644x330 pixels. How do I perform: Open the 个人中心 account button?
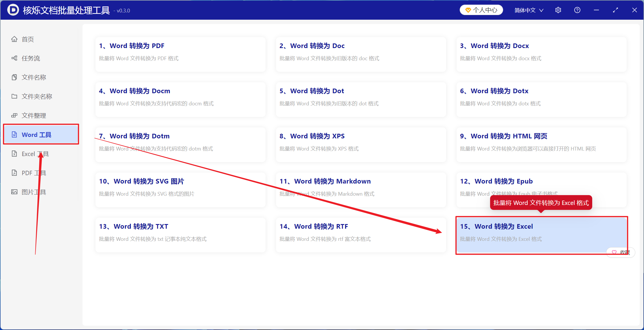481,10
